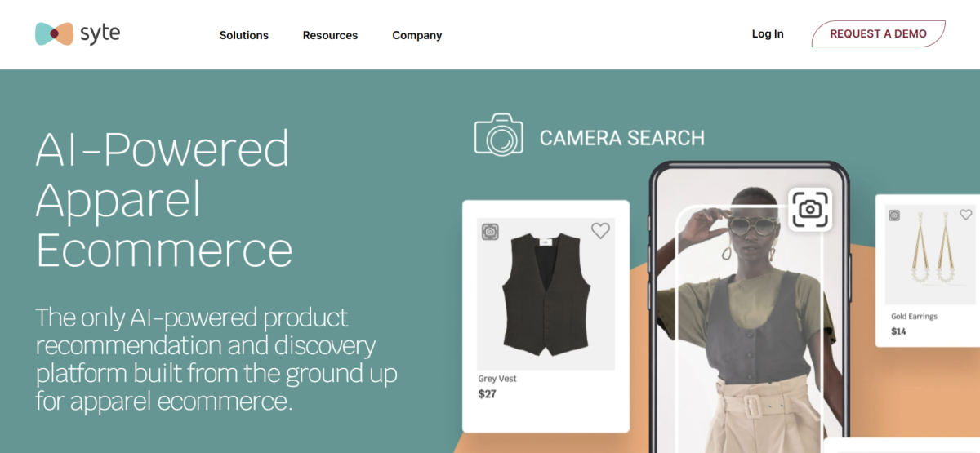Tap the camera scan icon on the phone screen

809,210
